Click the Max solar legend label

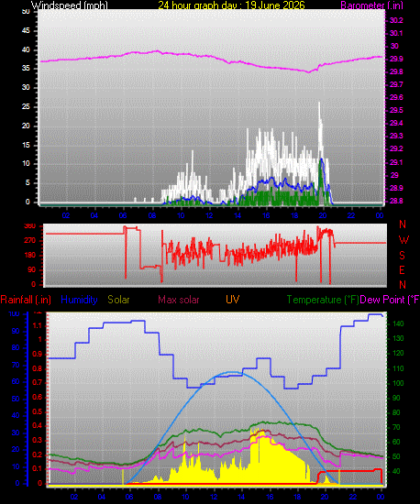tap(179, 300)
